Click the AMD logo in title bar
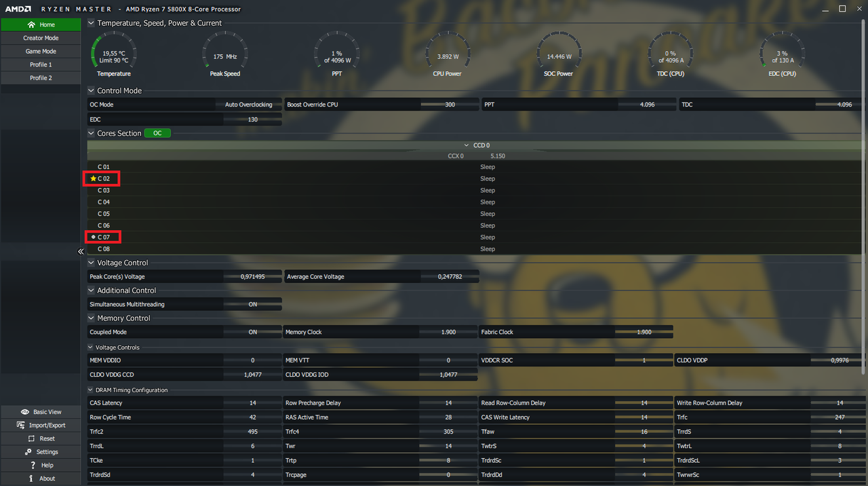 [x=17, y=9]
